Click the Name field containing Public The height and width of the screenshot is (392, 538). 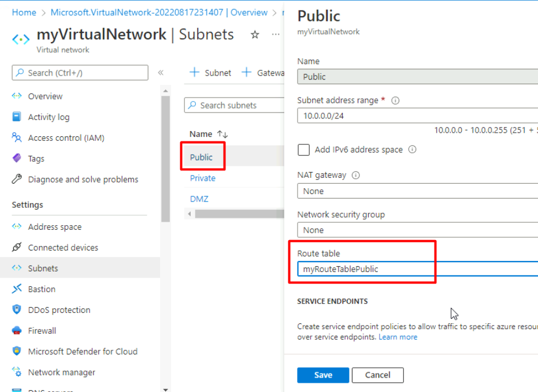[x=418, y=77]
